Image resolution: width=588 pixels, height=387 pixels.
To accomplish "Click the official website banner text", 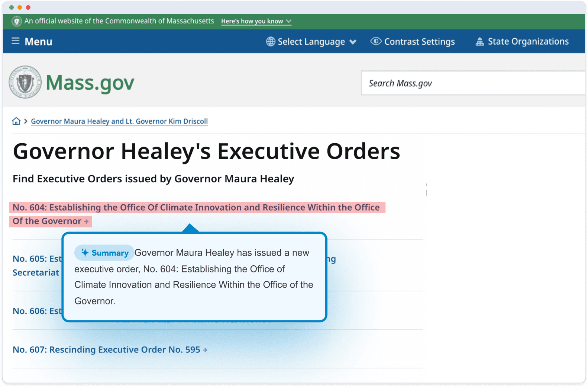I will [119, 21].
